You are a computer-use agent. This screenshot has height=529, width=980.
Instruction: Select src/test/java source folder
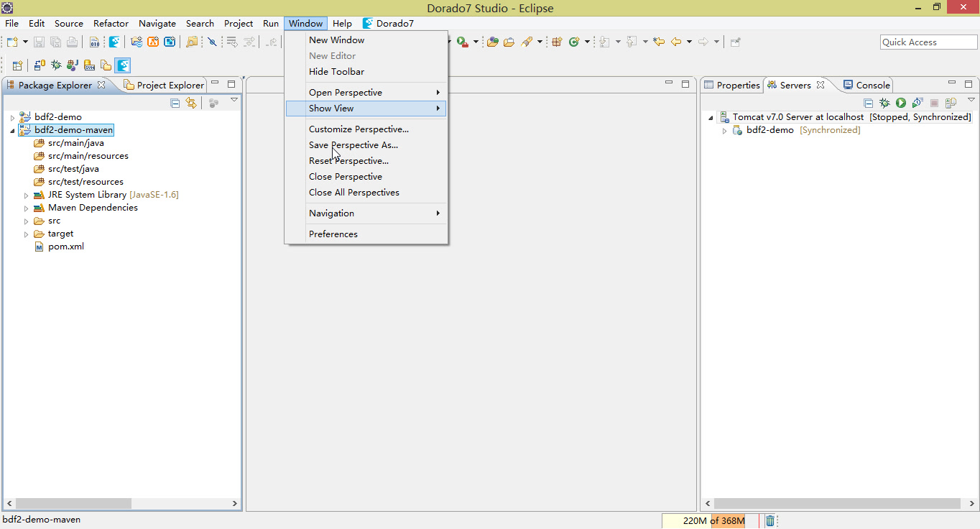pyautogui.click(x=66, y=169)
